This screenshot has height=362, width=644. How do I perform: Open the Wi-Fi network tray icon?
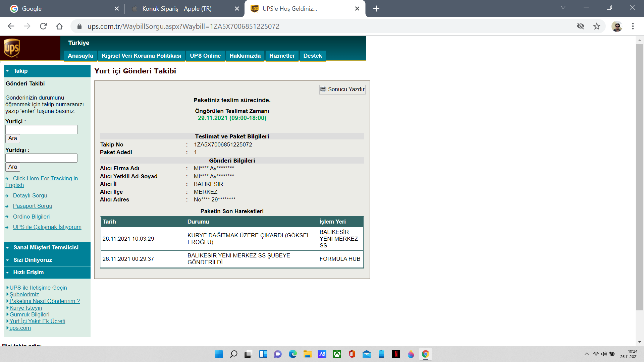(x=596, y=354)
